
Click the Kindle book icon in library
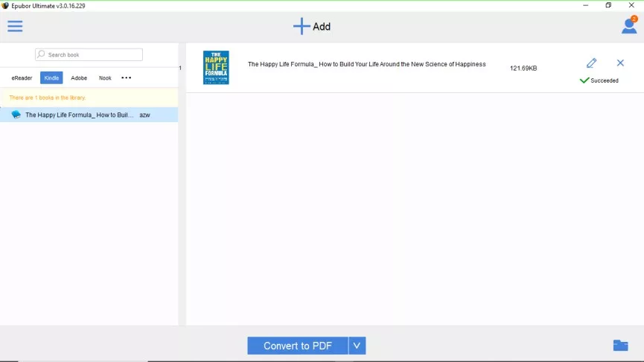[16, 115]
